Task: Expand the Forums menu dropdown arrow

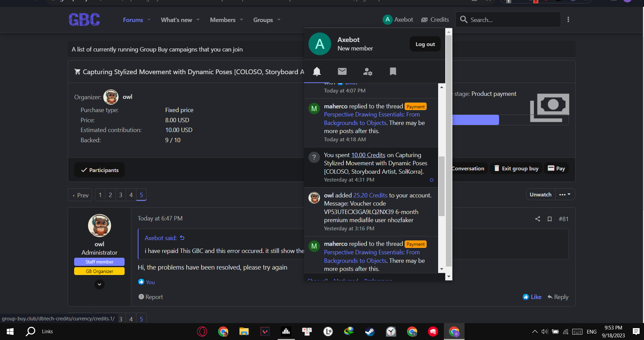Action: coord(149,20)
